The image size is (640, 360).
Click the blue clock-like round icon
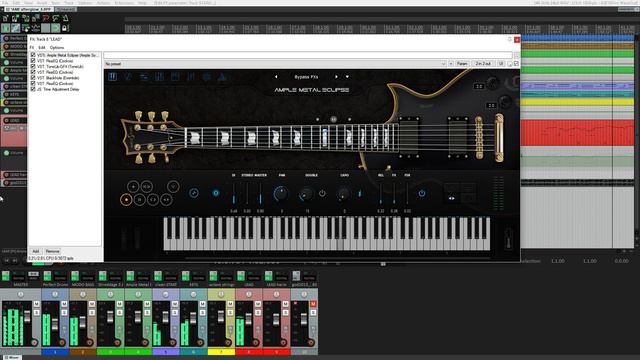194,193
